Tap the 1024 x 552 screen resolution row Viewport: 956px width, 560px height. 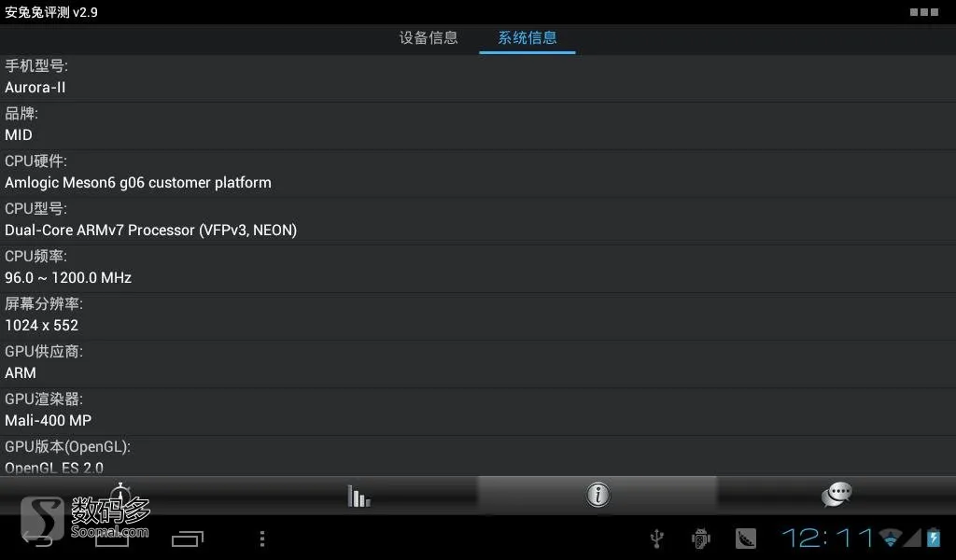(478, 315)
